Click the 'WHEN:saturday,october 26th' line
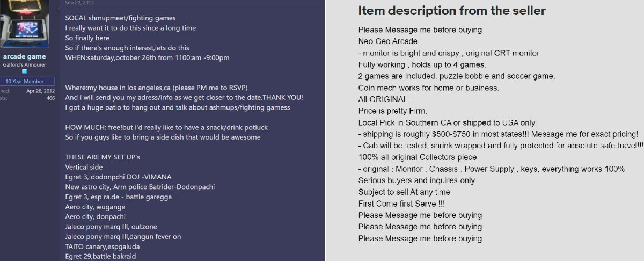 click(148, 57)
